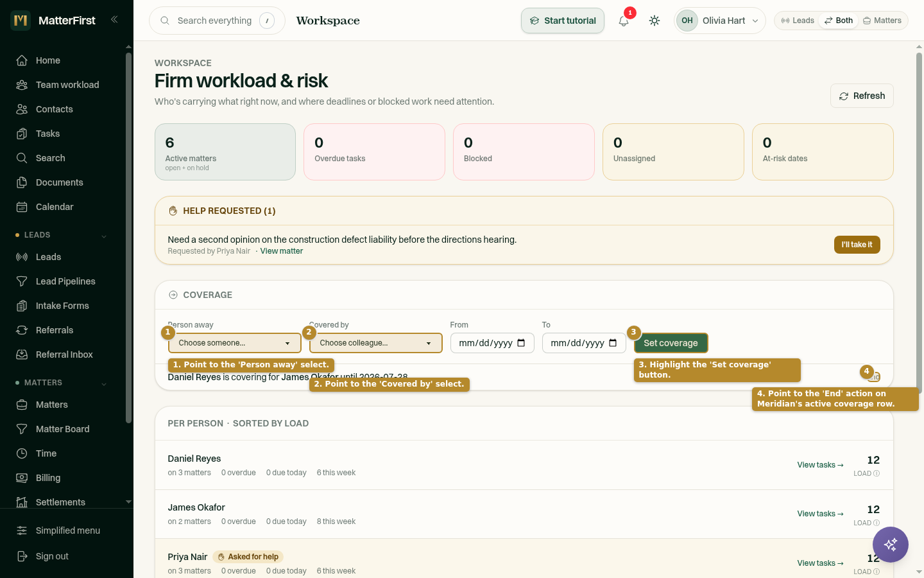Collapse the LEADS section chevron
Viewport: 924px width, 578px height.
(x=104, y=236)
